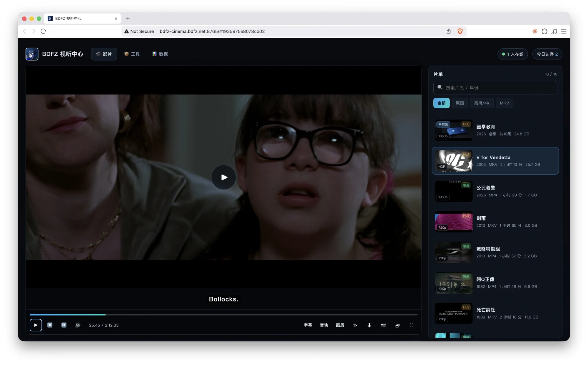
Task: Close the BDFZ 视听中心 browser tab
Action: point(116,19)
